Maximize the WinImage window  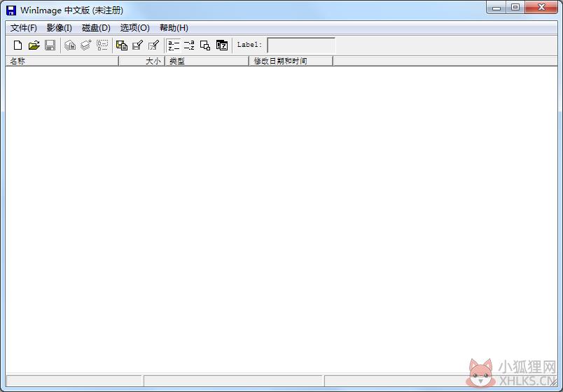[x=515, y=7]
